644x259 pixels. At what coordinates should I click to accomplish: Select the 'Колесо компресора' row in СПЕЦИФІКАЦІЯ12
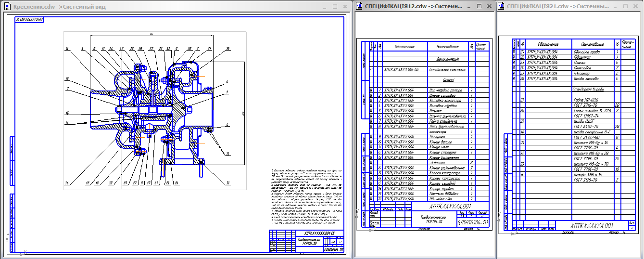point(429,173)
